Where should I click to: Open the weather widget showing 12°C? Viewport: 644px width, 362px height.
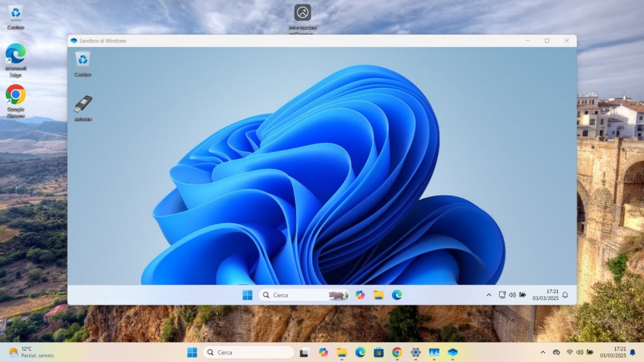[31, 352]
